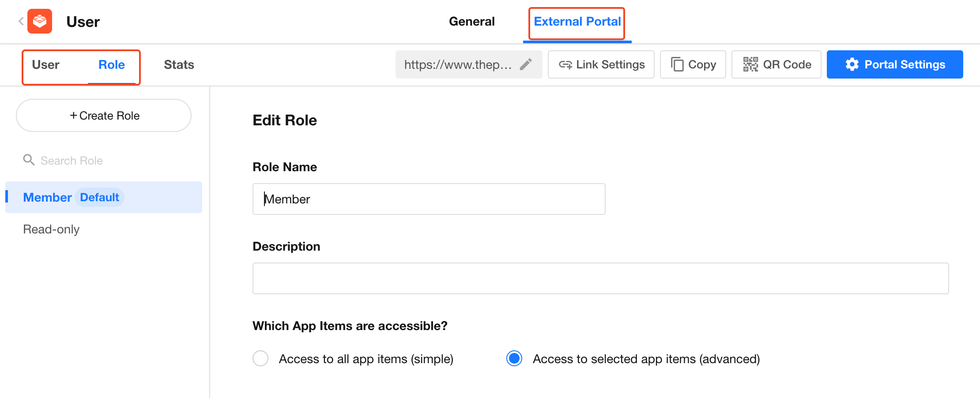This screenshot has width=980, height=398.
Task: Copy the portal link
Action: tap(693, 64)
